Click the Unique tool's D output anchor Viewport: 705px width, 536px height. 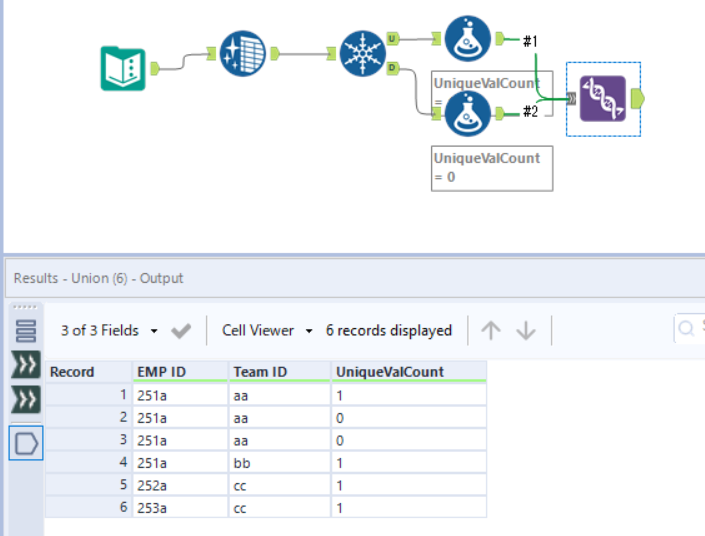390,67
